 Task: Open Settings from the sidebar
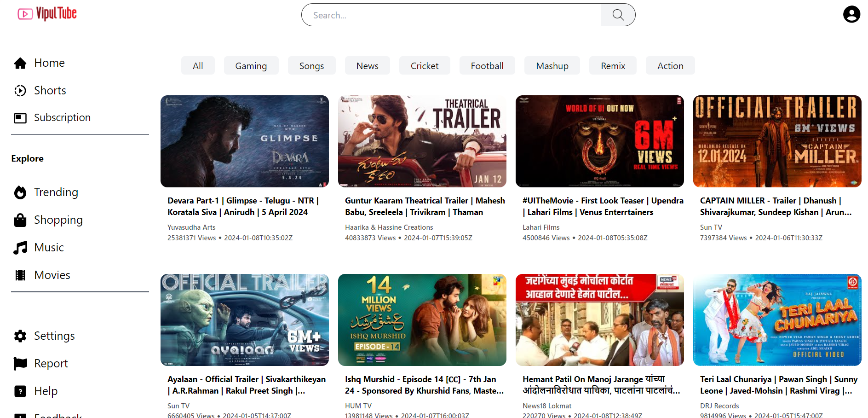click(x=54, y=336)
